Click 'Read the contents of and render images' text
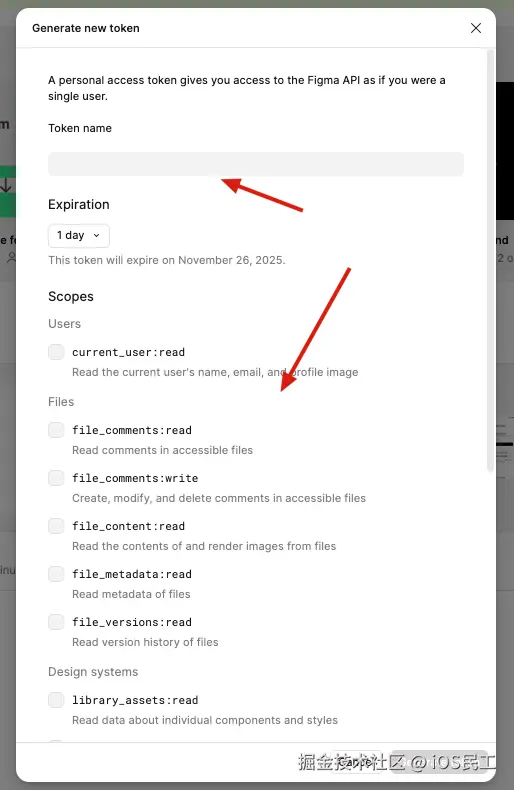 (204, 546)
